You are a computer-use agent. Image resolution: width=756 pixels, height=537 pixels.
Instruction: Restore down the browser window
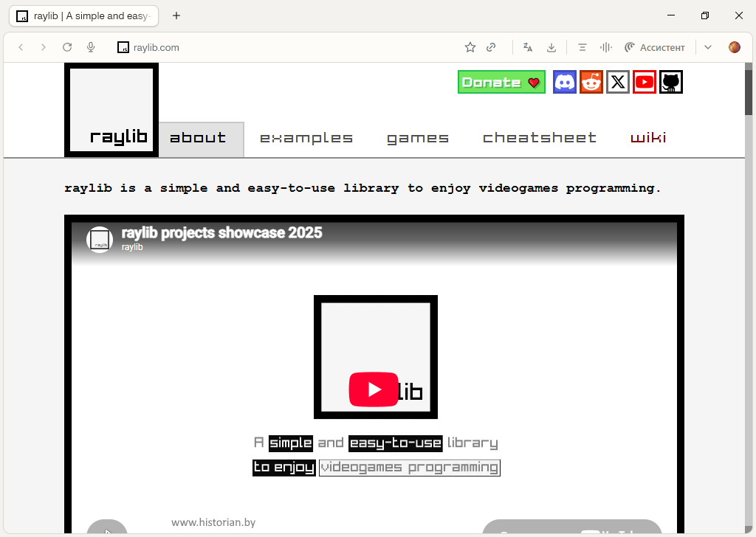click(705, 15)
